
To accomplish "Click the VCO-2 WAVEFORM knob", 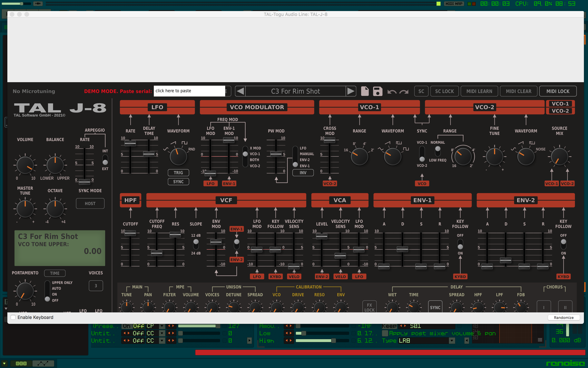I will coord(526,156).
